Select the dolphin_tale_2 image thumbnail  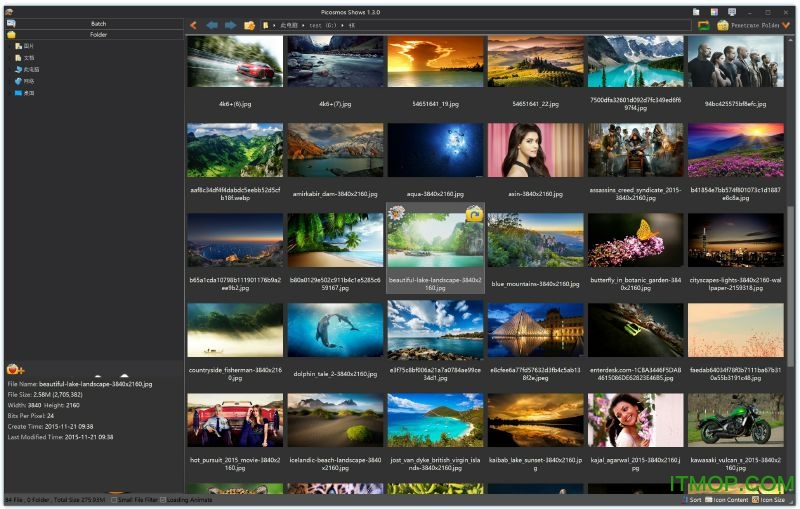335,331
